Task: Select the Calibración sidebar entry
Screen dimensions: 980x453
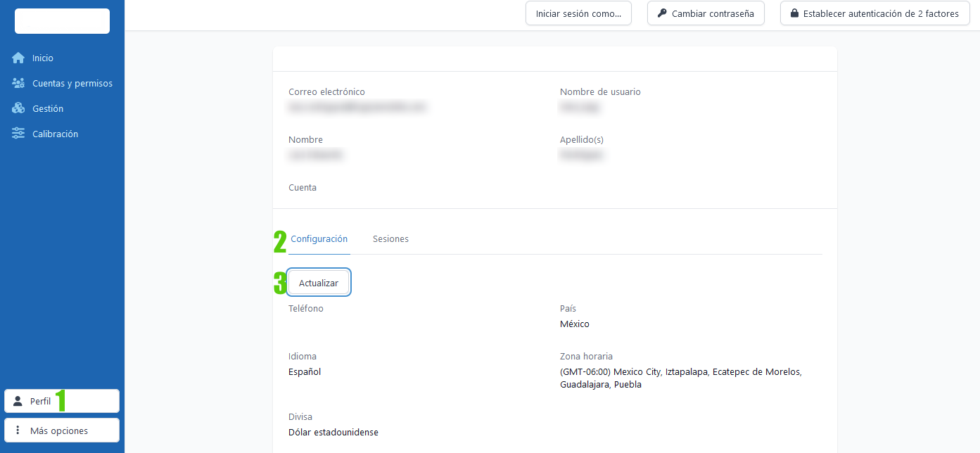Action: click(x=56, y=134)
